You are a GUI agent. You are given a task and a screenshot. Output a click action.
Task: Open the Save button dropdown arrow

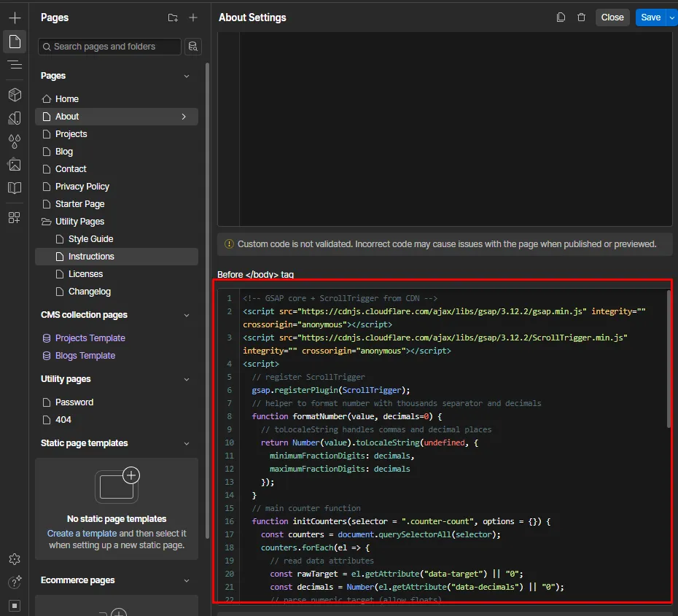(671, 17)
